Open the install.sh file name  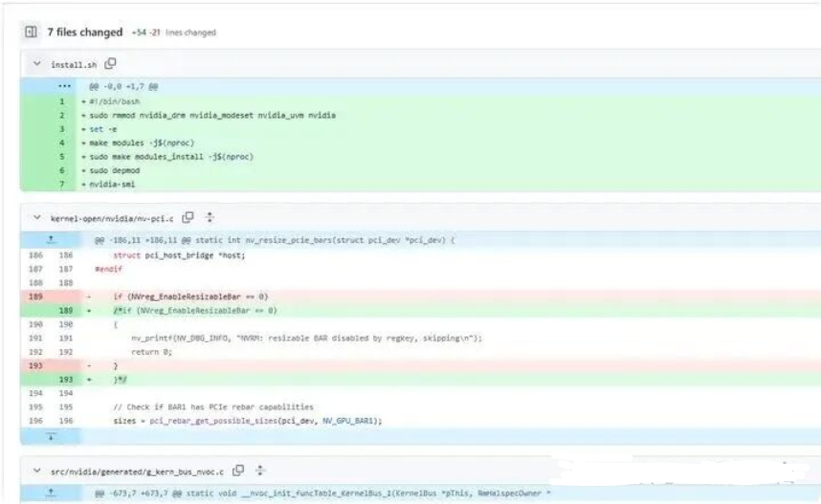pos(74,65)
